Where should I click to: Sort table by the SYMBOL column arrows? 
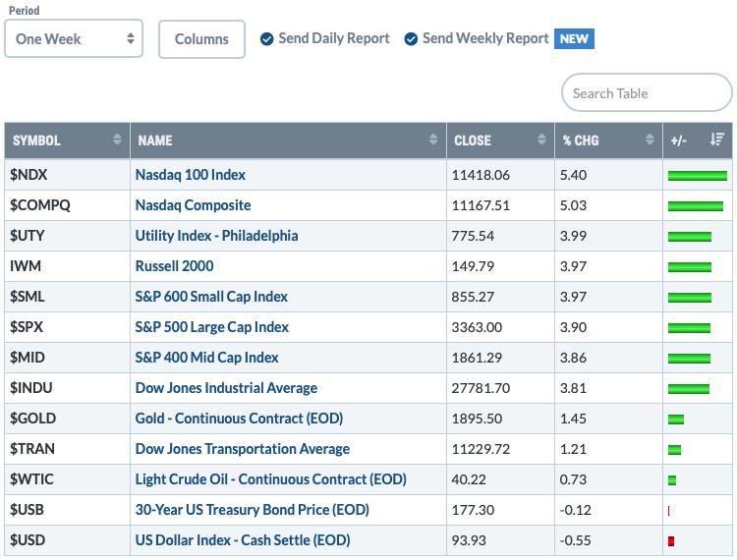pyautogui.click(x=117, y=140)
